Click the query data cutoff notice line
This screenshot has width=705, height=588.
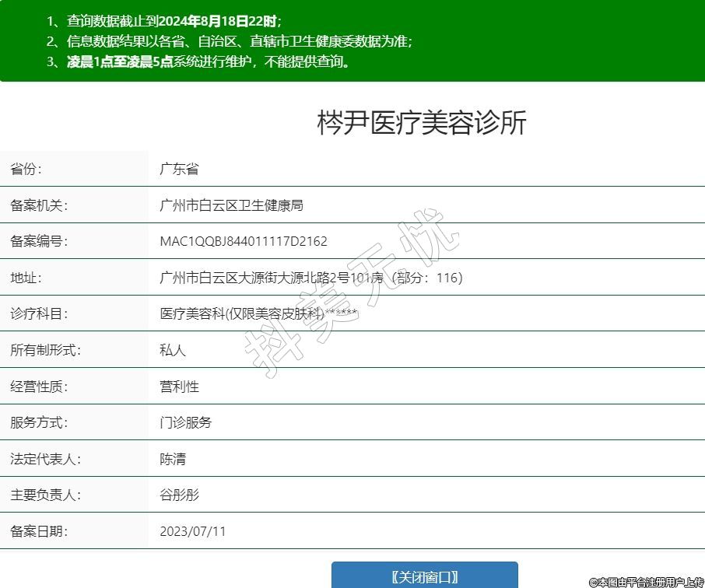[163, 21]
